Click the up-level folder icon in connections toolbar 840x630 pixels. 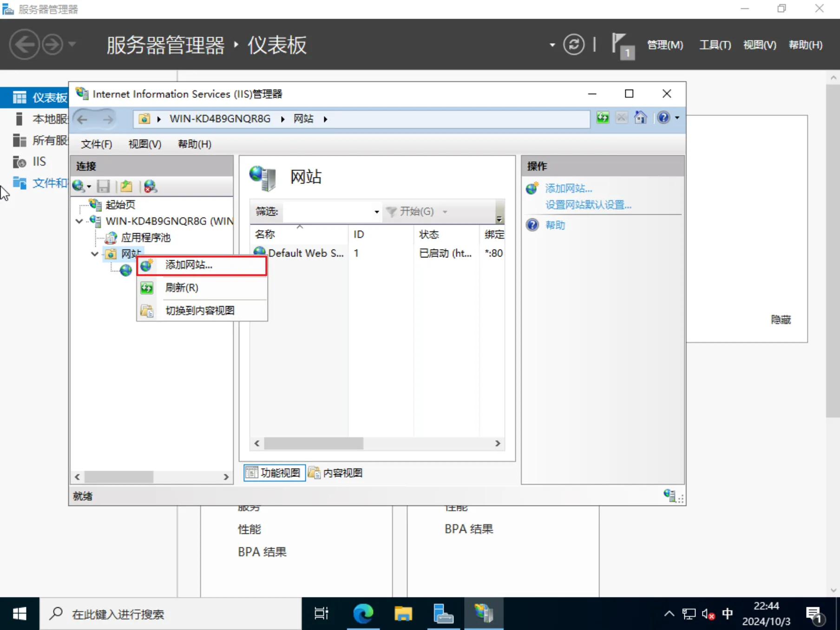(126, 186)
